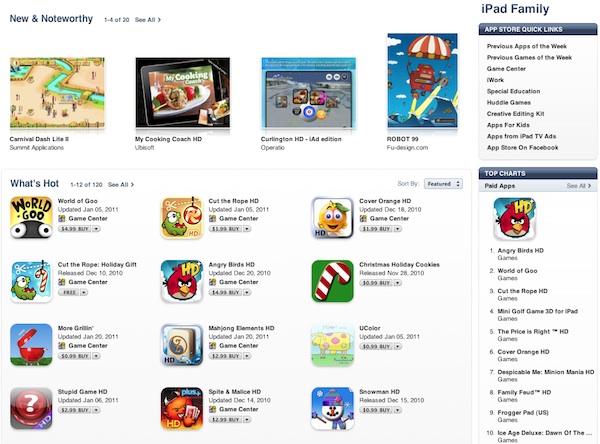600x444 pixels.
Task: Open the ROBOT 99 featured artwork
Action: coord(422,80)
